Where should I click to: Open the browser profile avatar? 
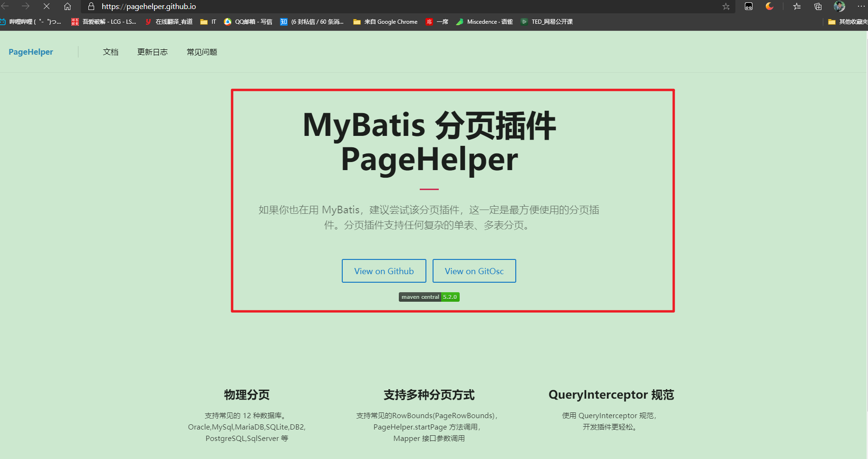pos(839,6)
